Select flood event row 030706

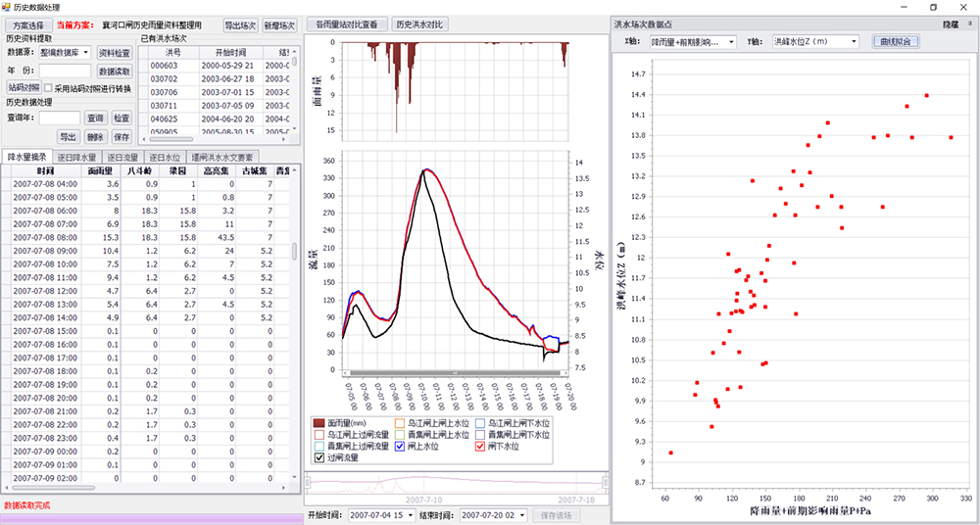[167, 91]
